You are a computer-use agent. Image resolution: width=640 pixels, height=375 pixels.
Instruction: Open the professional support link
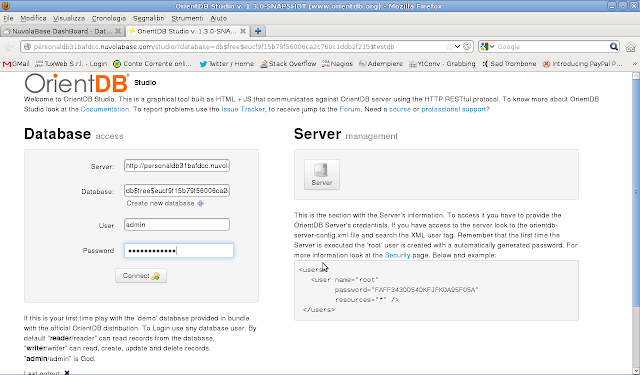pyautogui.click(x=453, y=109)
